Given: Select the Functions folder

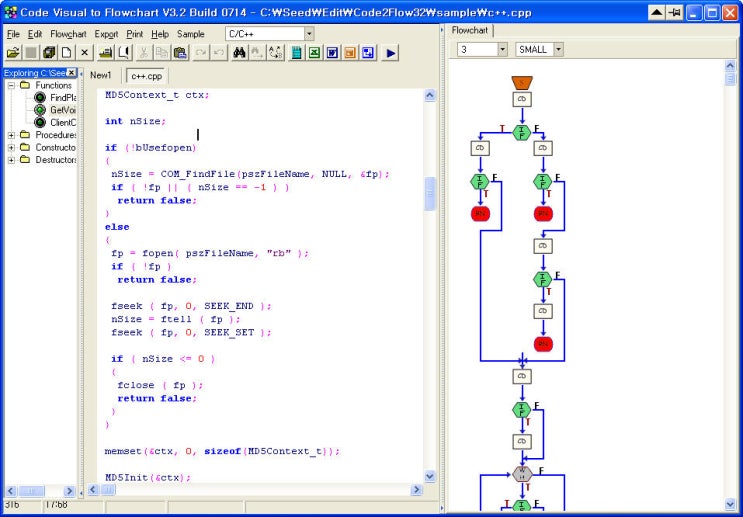Looking at the screenshot, I should (x=53, y=85).
